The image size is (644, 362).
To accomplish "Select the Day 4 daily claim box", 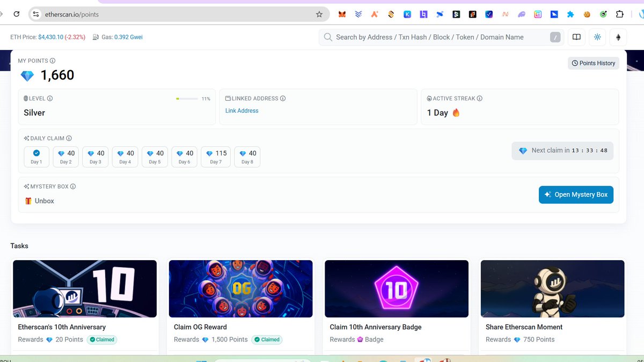I will pyautogui.click(x=125, y=157).
